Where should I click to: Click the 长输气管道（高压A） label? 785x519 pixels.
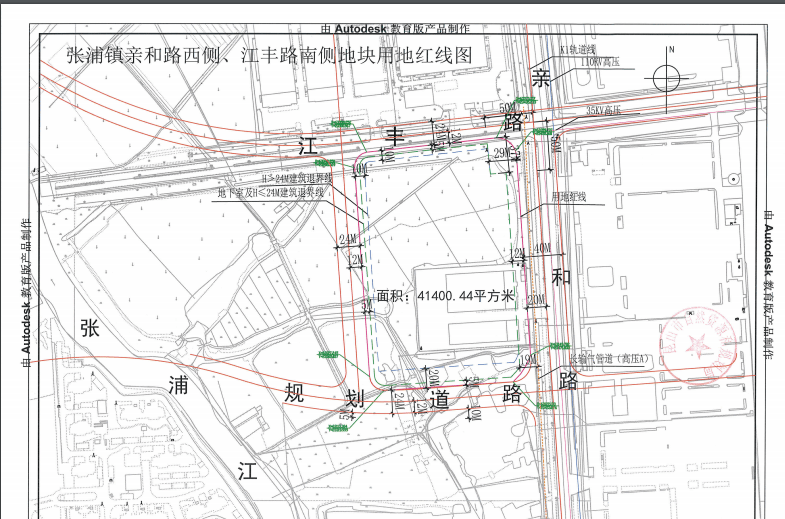(x=607, y=357)
